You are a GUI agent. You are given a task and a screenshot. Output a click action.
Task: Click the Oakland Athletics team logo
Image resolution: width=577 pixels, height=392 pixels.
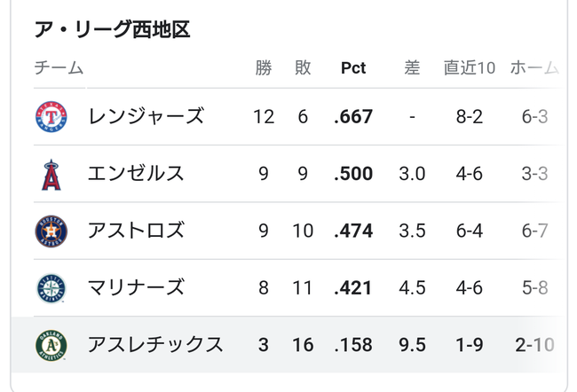[x=51, y=345]
